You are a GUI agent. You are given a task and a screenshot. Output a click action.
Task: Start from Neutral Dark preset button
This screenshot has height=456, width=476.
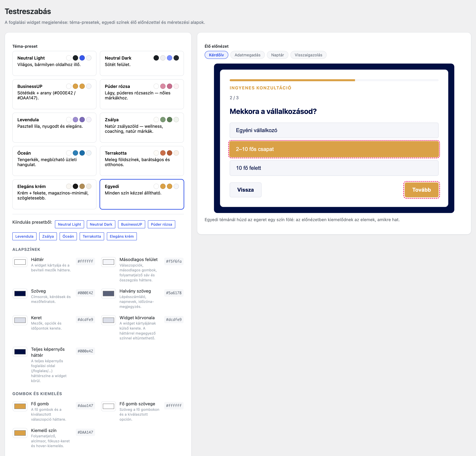click(x=101, y=224)
